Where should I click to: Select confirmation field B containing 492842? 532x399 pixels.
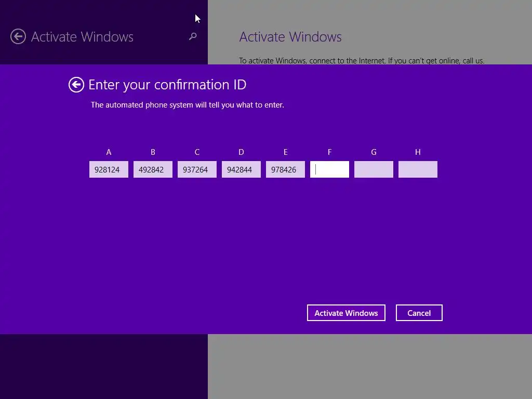click(153, 169)
